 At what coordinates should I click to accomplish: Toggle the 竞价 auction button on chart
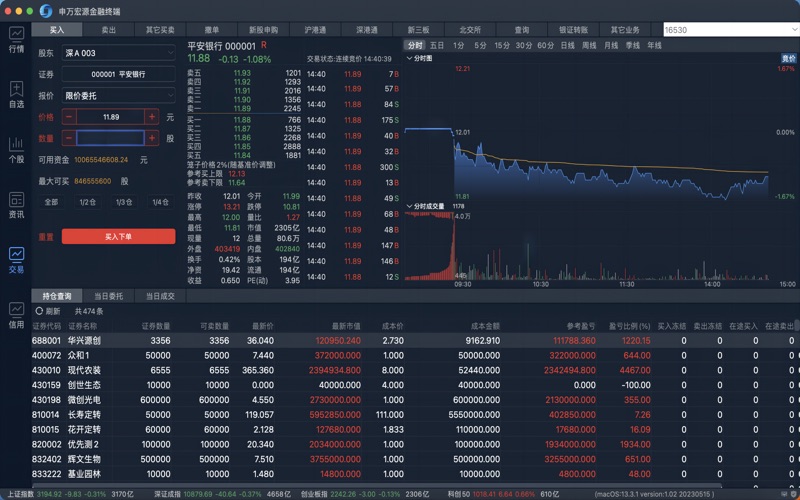[789, 59]
